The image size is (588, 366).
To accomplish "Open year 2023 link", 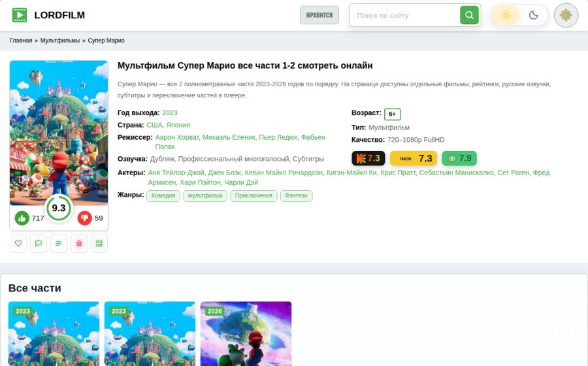I will pyautogui.click(x=170, y=113).
